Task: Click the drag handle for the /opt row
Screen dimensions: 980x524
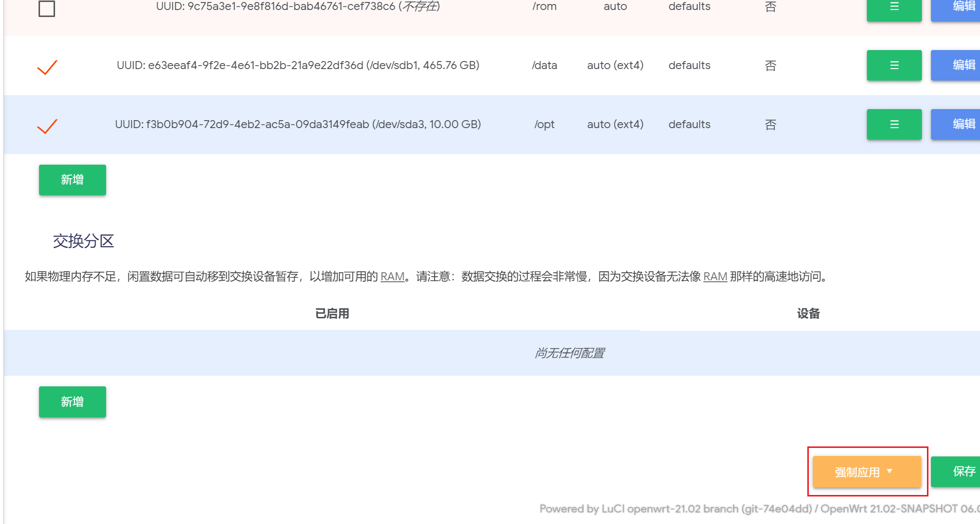Action: pyautogui.click(x=894, y=124)
